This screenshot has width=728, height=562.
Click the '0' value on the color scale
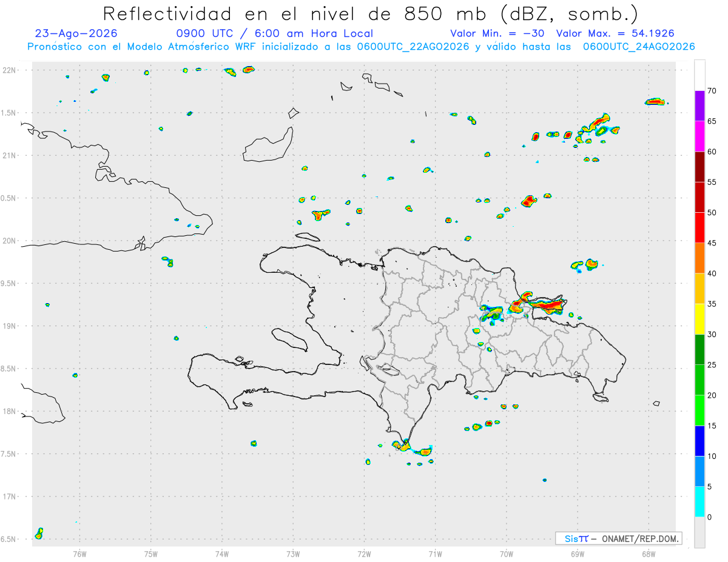point(709,517)
